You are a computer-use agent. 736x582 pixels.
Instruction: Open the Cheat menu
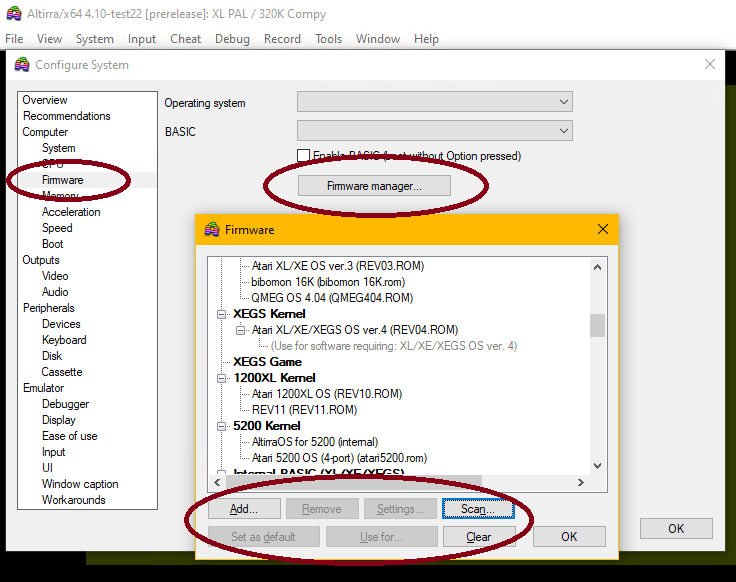pyautogui.click(x=185, y=39)
